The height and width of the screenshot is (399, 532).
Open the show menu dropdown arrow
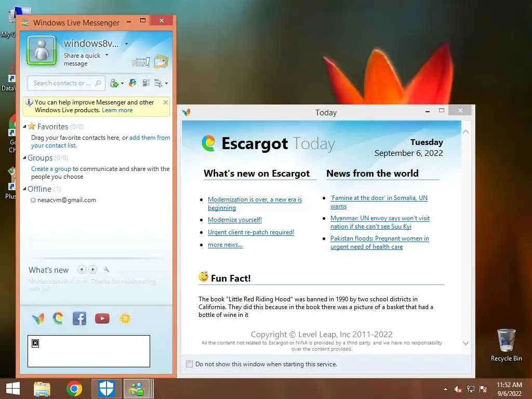coord(166,84)
